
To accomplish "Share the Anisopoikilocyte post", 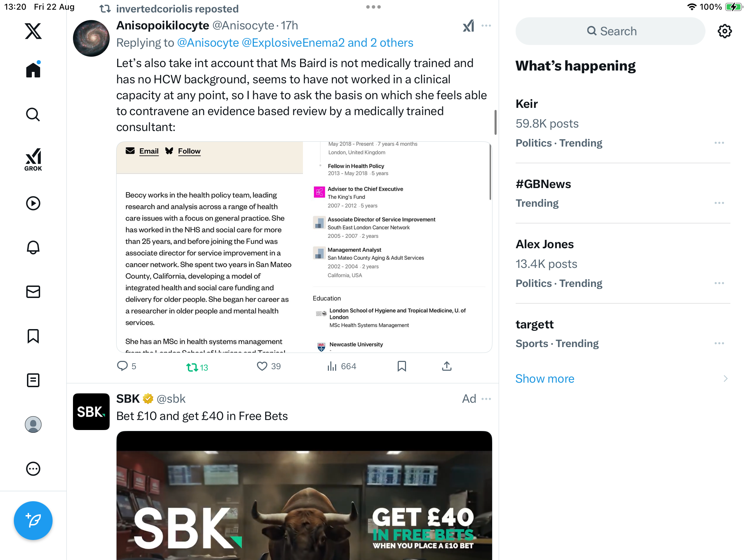I will [447, 366].
